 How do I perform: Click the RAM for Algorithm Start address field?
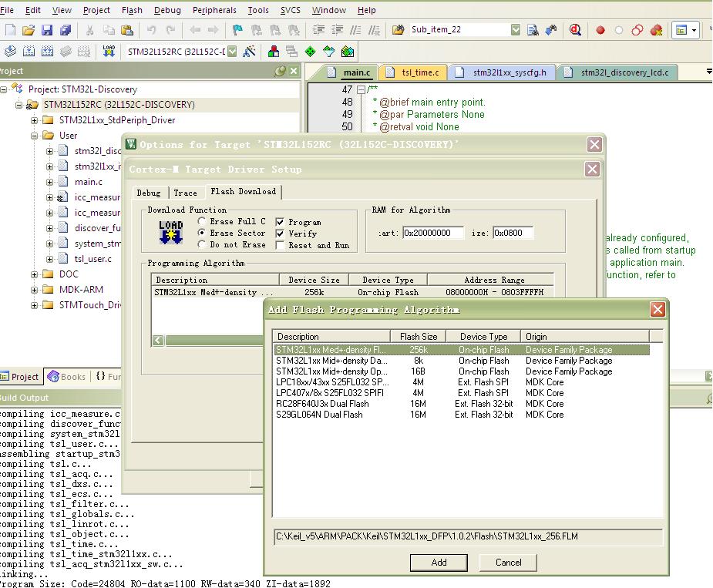[x=433, y=233]
